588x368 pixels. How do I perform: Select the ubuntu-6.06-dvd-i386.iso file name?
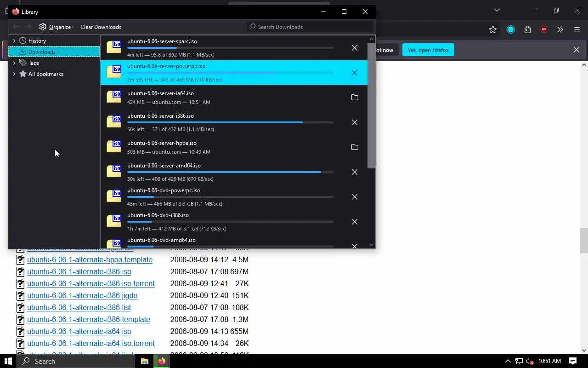[158, 215]
